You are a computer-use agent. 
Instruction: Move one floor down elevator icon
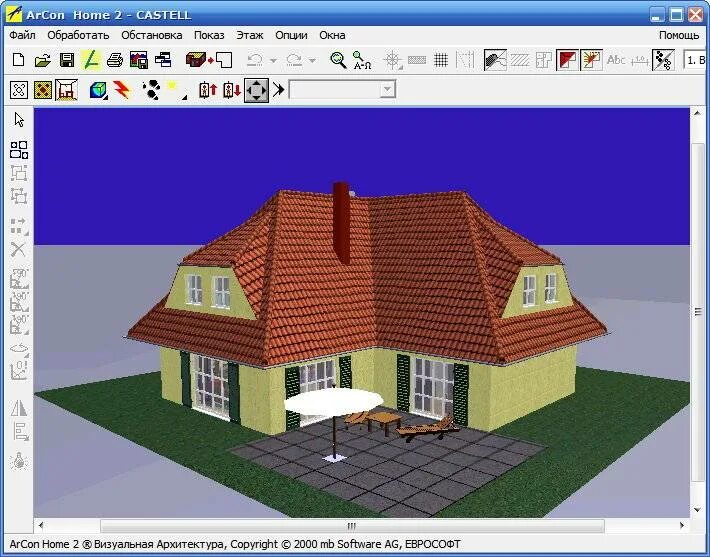[x=232, y=90]
